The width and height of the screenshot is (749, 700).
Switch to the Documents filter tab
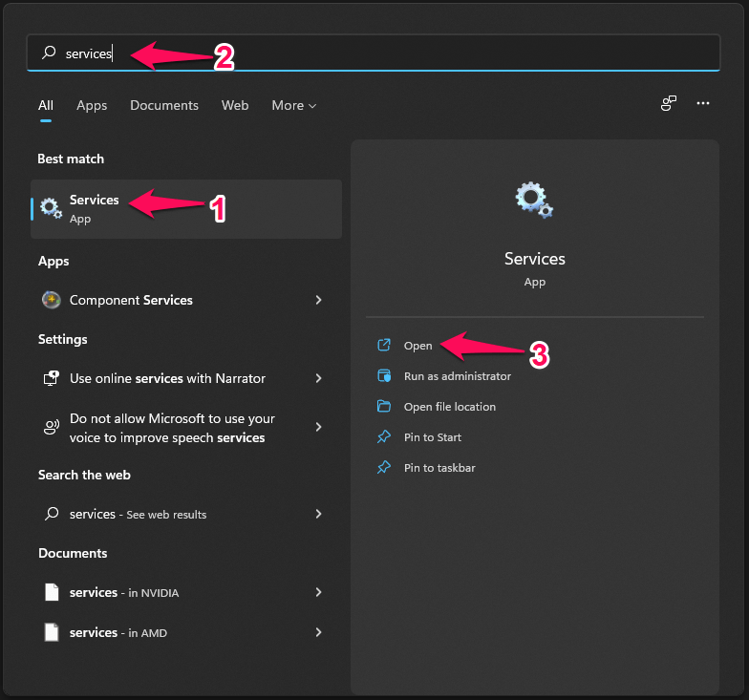click(164, 105)
